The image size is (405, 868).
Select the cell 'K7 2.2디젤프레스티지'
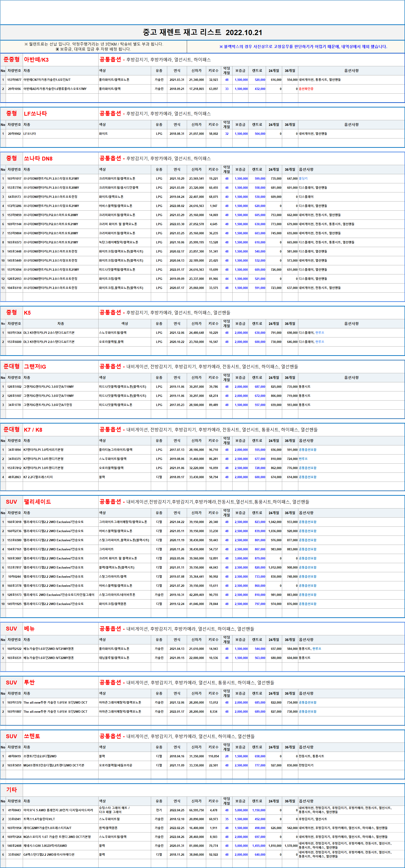38,477
